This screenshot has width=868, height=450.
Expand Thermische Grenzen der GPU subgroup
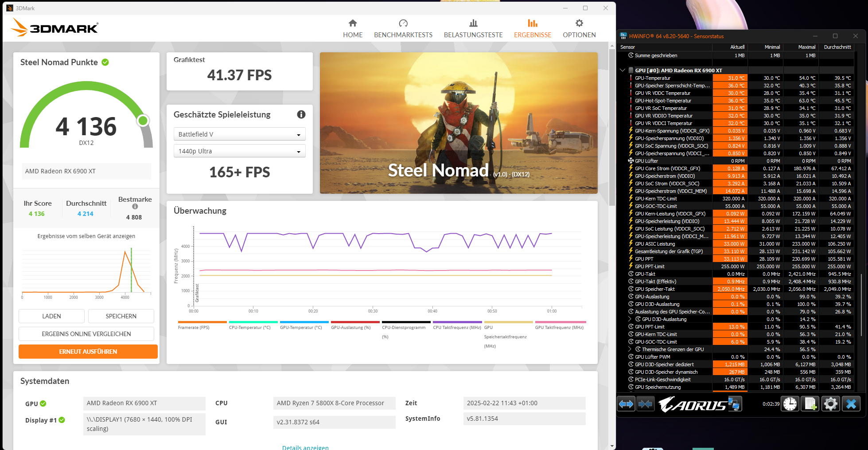630,349
